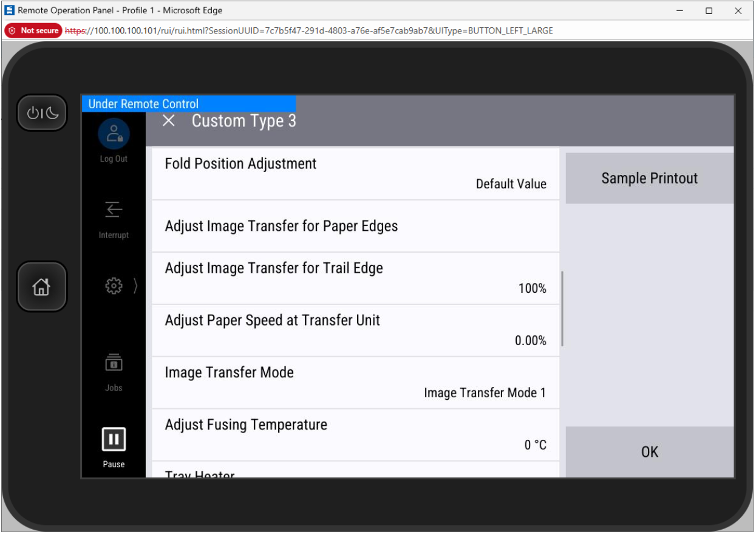Select Adjust Image Transfer for Trail Edge
Image resolution: width=756 pixels, height=534 pixels.
point(355,278)
